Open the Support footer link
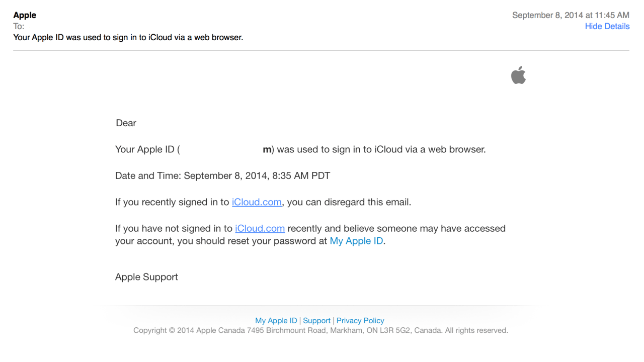Viewport: 644px width, 362px height. [x=316, y=320]
